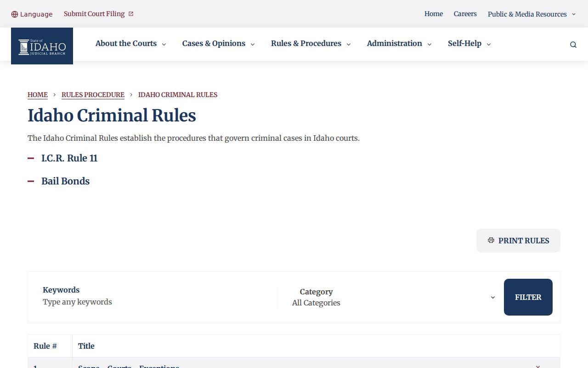Click the IDAHO CRIMINAL RULES breadcrumb text
The image size is (588, 368).
pyautogui.click(x=178, y=95)
